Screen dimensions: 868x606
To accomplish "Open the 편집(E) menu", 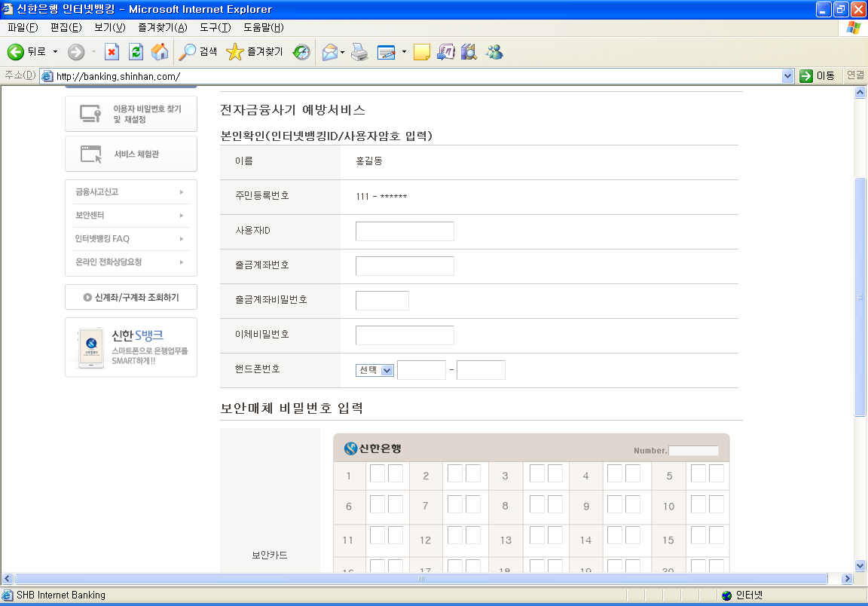I will [x=66, y=28].
